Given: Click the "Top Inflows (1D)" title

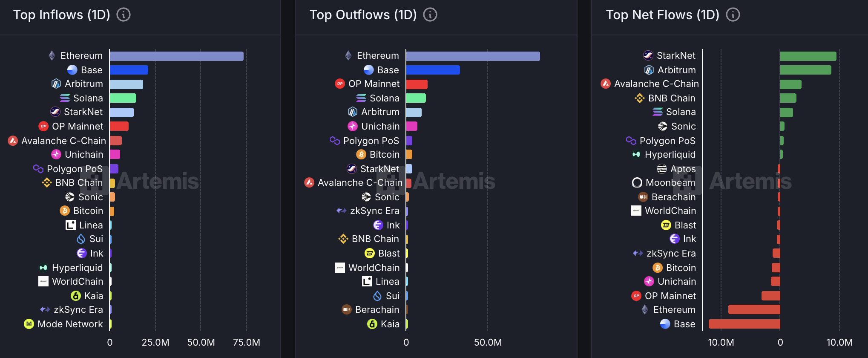Looking at the screenshot, I should coord(62,15).
